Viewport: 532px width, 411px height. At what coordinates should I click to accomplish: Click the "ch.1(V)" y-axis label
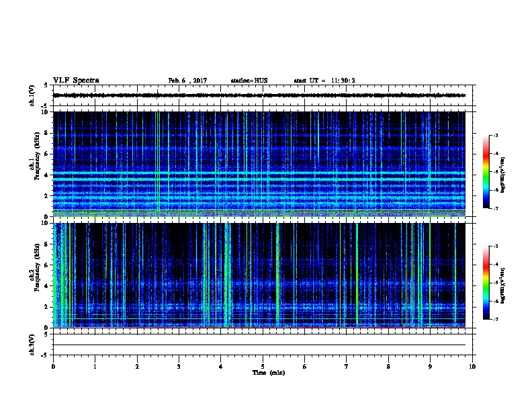32,95
